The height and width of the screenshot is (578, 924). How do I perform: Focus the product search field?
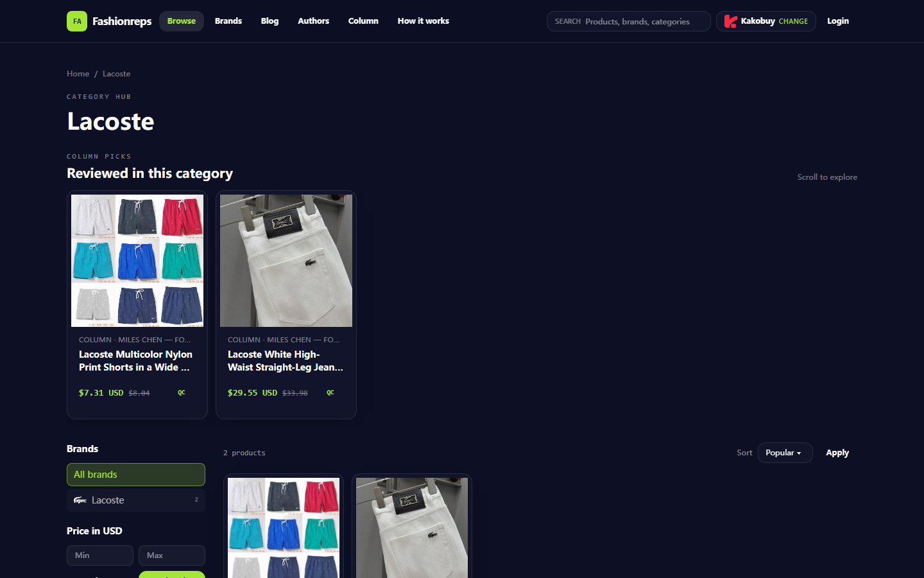[629, 21]
